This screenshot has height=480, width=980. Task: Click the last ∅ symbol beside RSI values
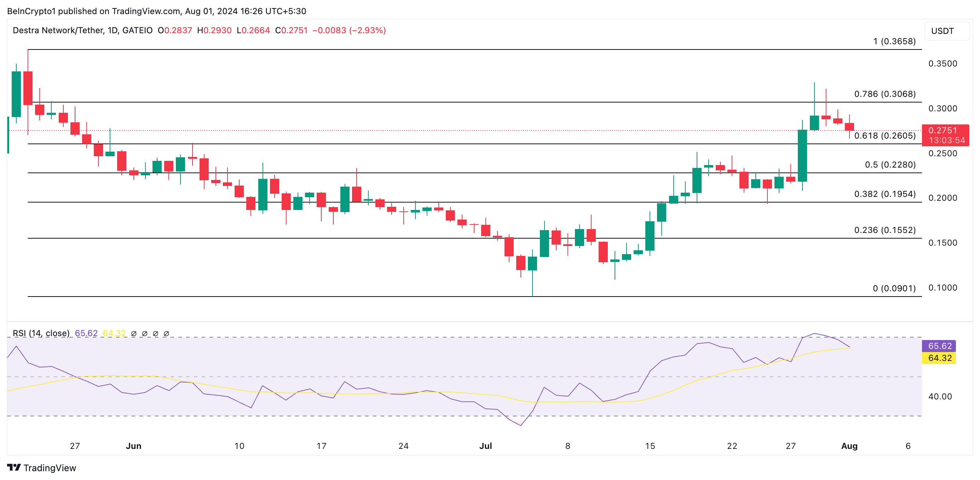166,333
